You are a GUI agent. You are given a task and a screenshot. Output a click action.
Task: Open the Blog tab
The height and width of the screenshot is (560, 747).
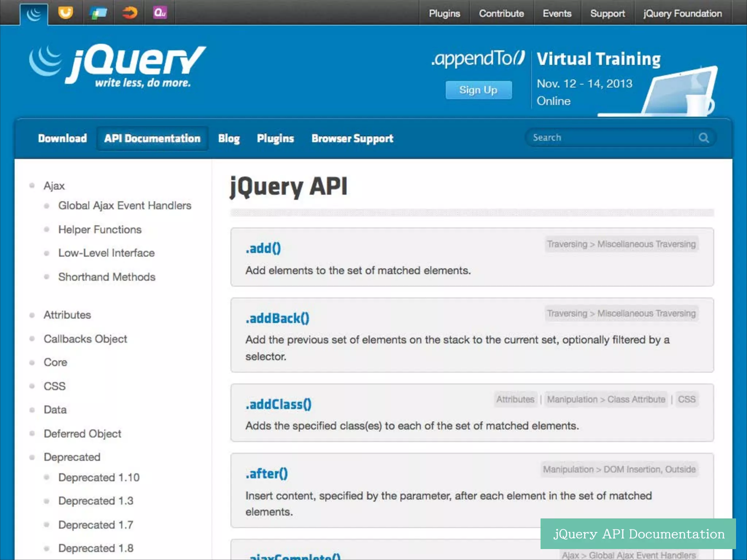pyautogui.click(x=229, y=139)
